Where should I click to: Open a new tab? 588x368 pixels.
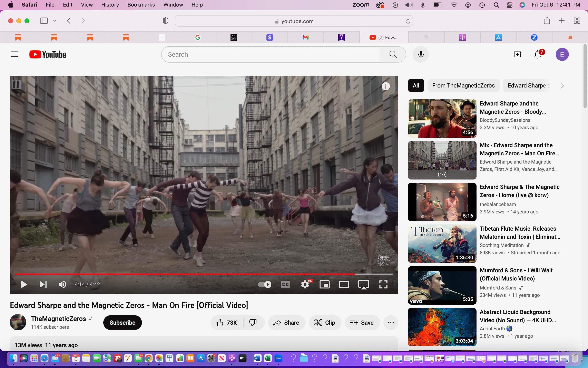click(562, 21)
